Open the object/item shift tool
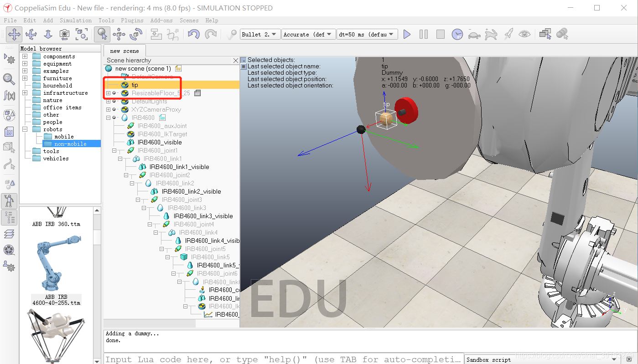The image size is (638, 364). click(x=119, y=34)
